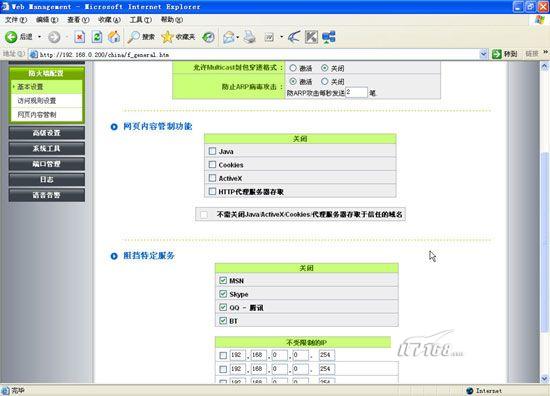The height and width of the screenshot is (396, 550).
Task: Click the Mail envelope toolbar icon
Action: [229, 37]
